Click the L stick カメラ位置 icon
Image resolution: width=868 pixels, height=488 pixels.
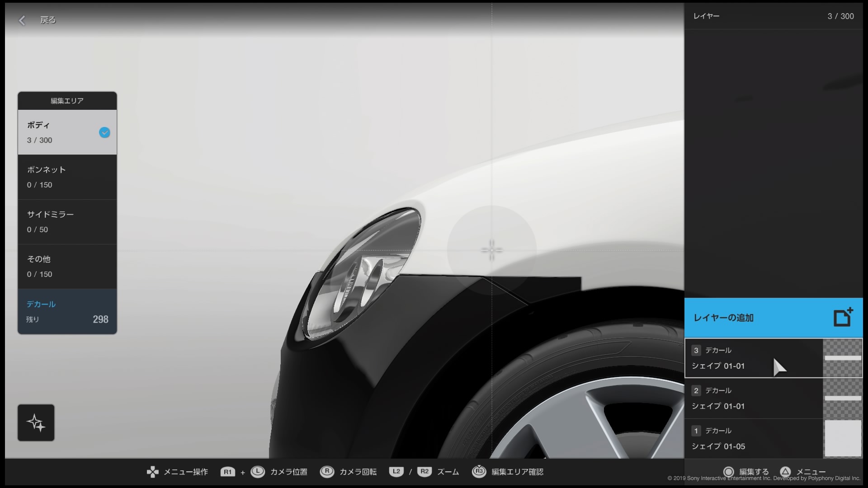tap(258, 472)
